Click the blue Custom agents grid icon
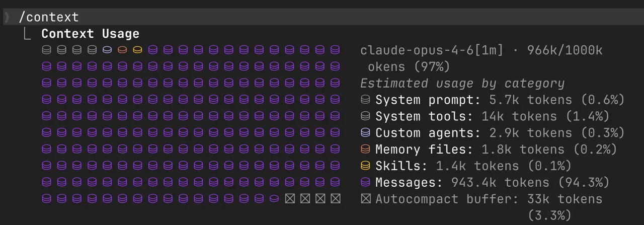This screenshot has height=225, width=644. [x=107, y=50]
